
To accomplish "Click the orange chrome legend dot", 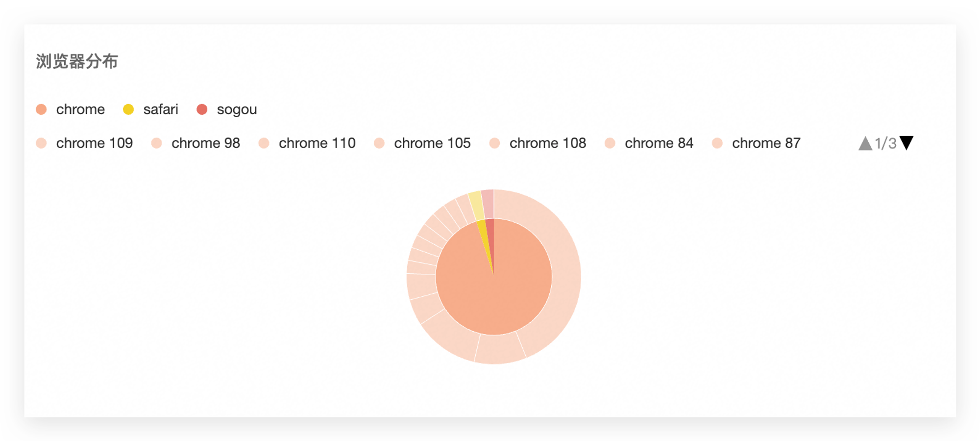I will click(x=41, y=109).
